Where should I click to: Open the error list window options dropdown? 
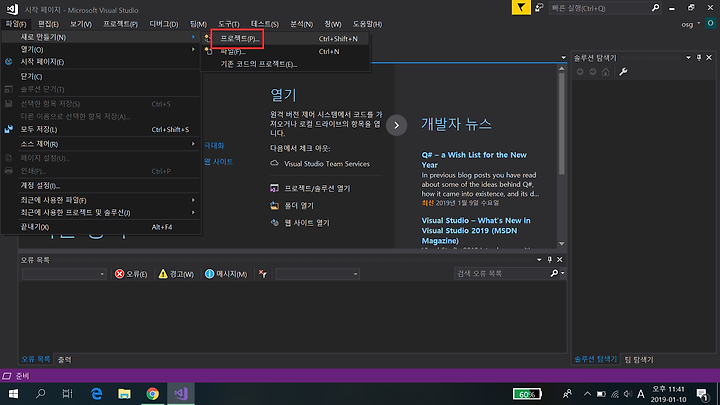click(x=539, y=259)
